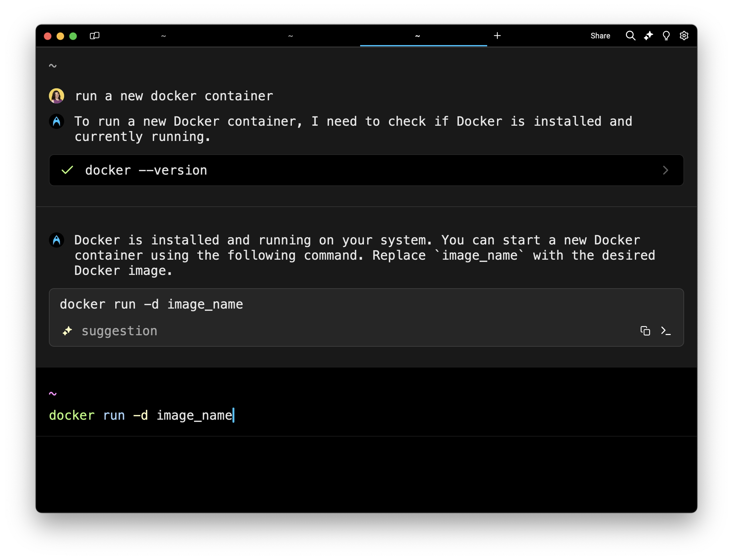This screenshot has width=733, height=560.
Task: Click the docker --version command text
Action: (146, 170)
